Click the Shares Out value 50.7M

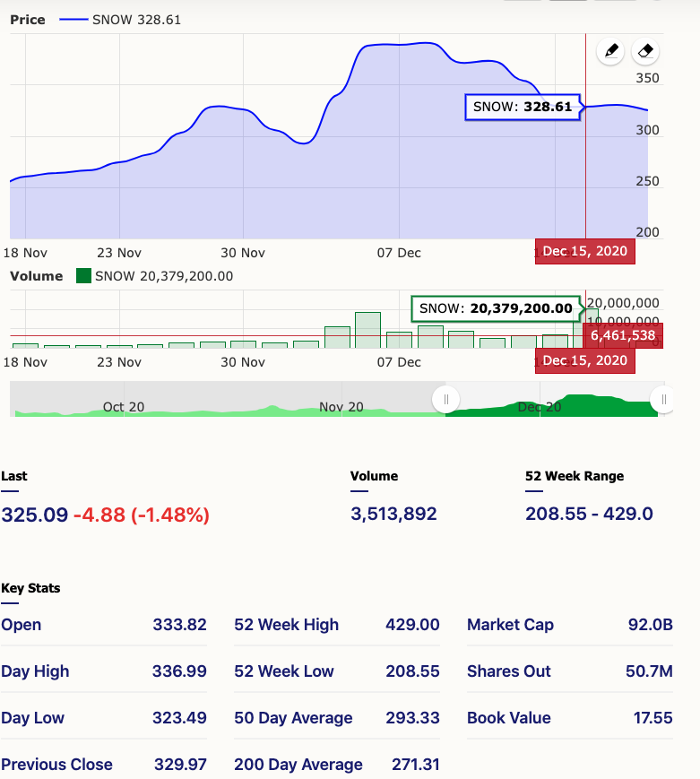[649, 671]
